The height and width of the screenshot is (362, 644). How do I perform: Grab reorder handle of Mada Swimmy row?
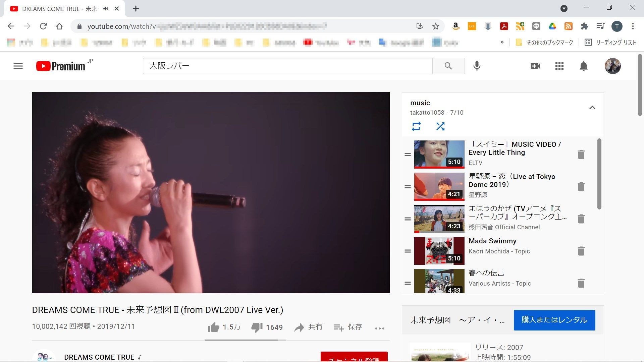coord(408,251)
